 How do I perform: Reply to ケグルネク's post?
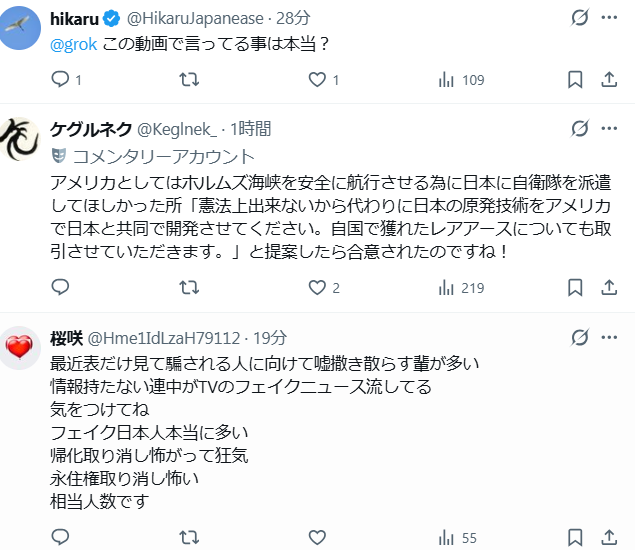tap(60, 288)
